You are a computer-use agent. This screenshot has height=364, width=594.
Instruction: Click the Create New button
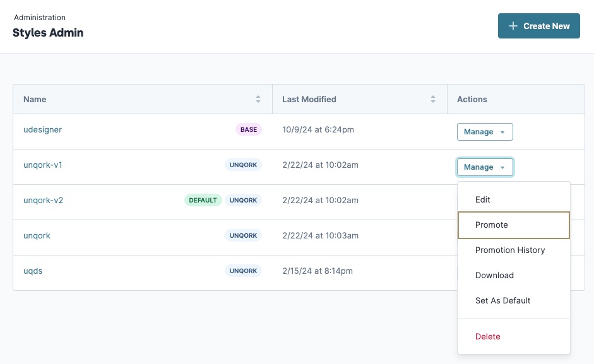pos(538,26)
